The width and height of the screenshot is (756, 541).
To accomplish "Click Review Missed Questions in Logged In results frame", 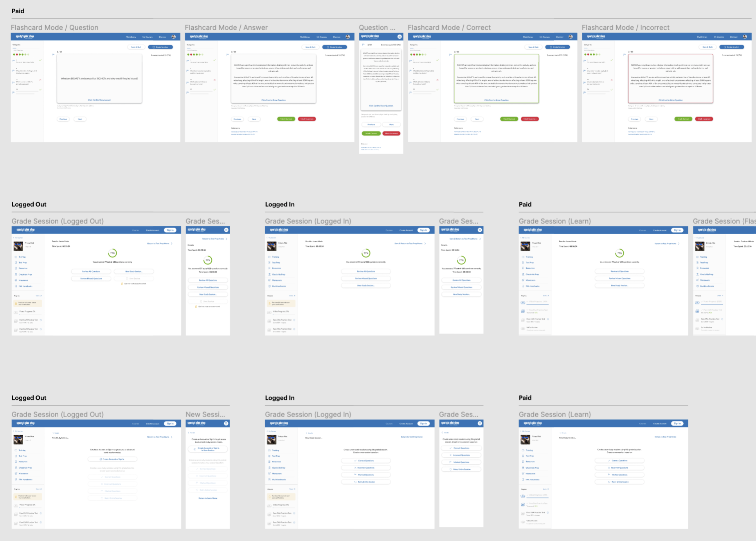I will click(x=366, y=278).
